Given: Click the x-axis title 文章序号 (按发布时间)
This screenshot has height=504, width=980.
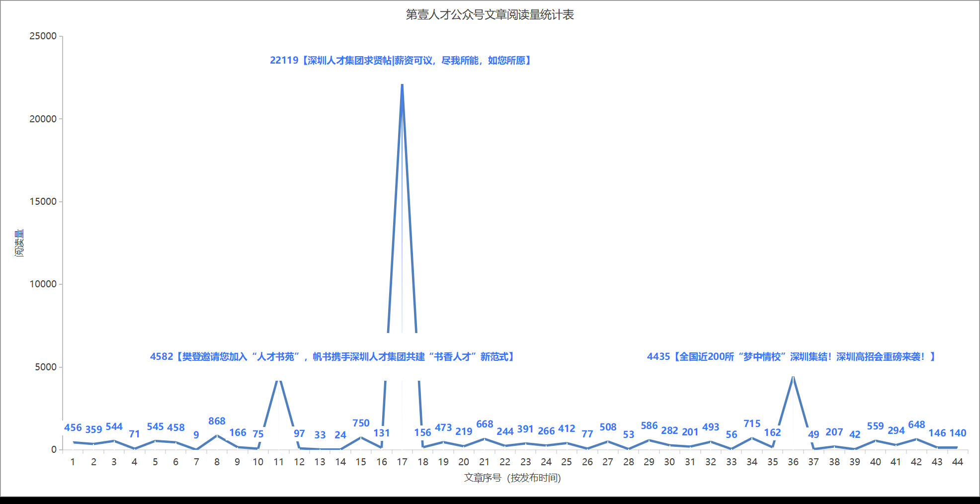Looking at the screenshot, I should (x=512, y=478).
